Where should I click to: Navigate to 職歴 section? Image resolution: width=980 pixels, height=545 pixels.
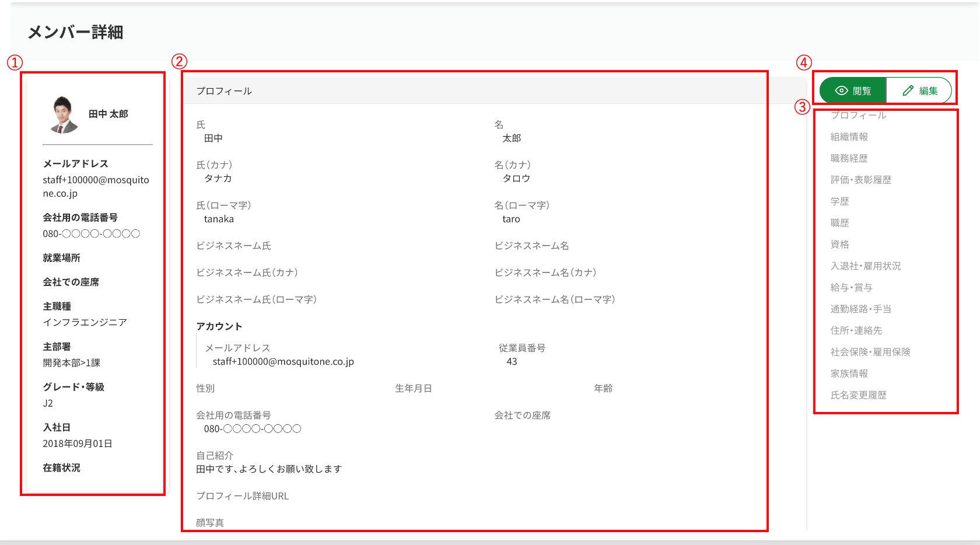coord(839,223)
